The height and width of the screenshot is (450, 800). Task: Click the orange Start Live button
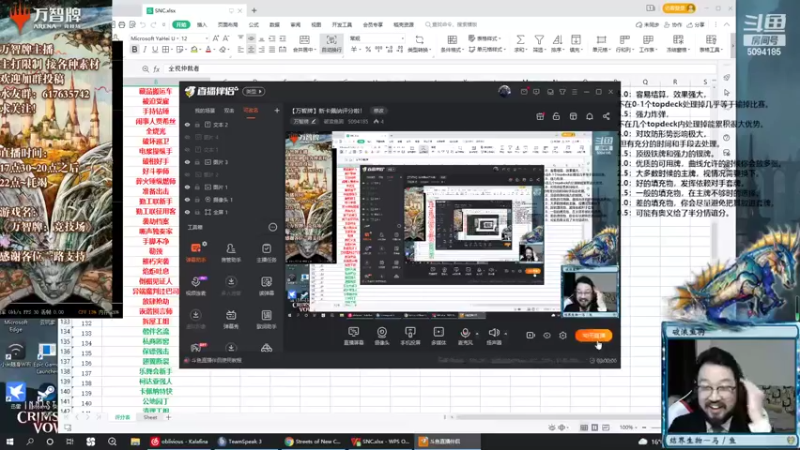click(593, 335)
